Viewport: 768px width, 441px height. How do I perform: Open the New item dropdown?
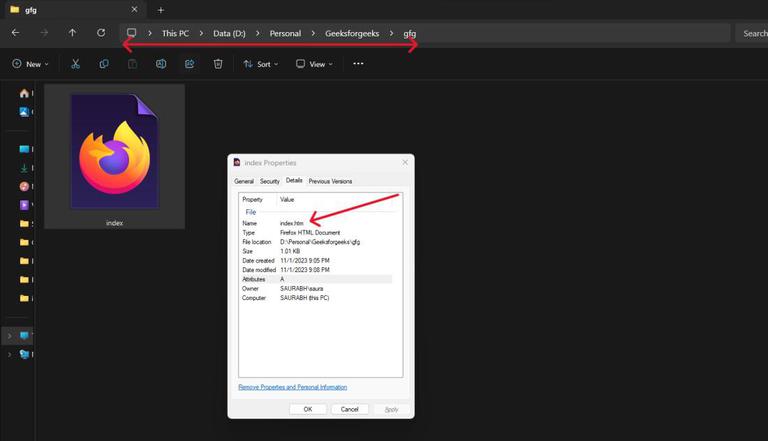pos(30,64)
